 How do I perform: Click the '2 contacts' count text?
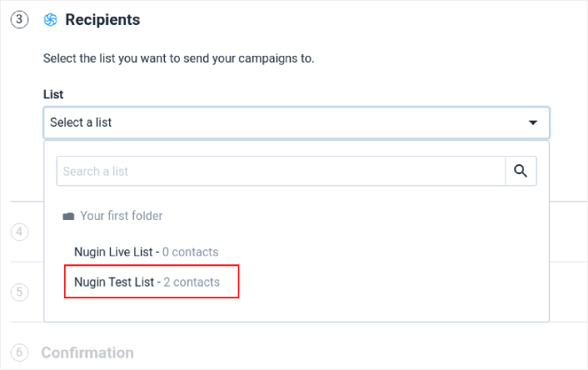[x=192, y=282]
